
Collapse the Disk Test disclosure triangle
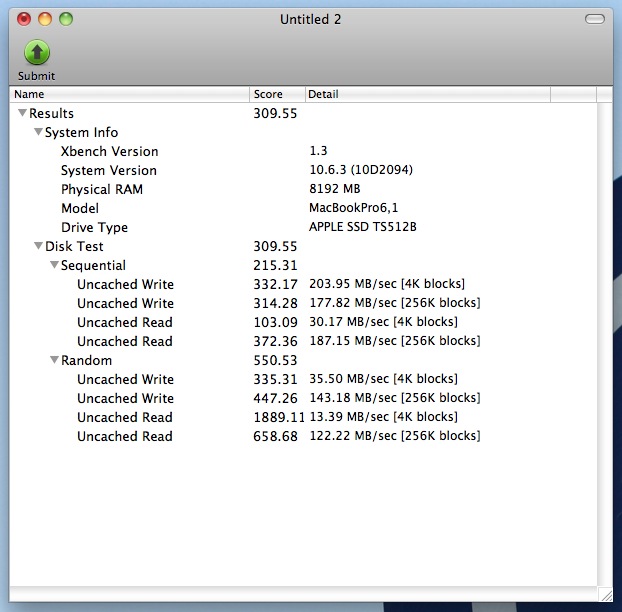38,246
